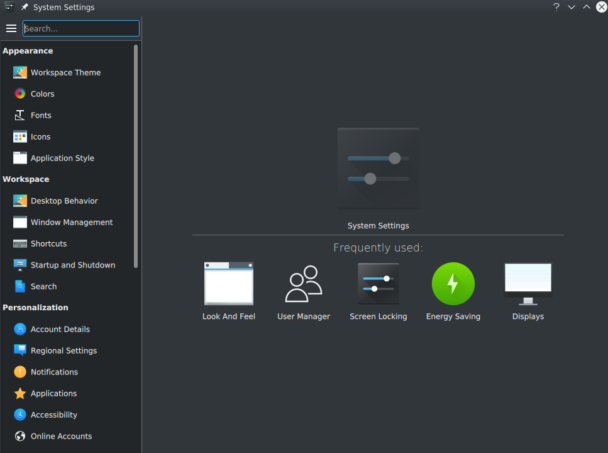
Task: Select the Icons grid icon
Action: coord(20,137)
